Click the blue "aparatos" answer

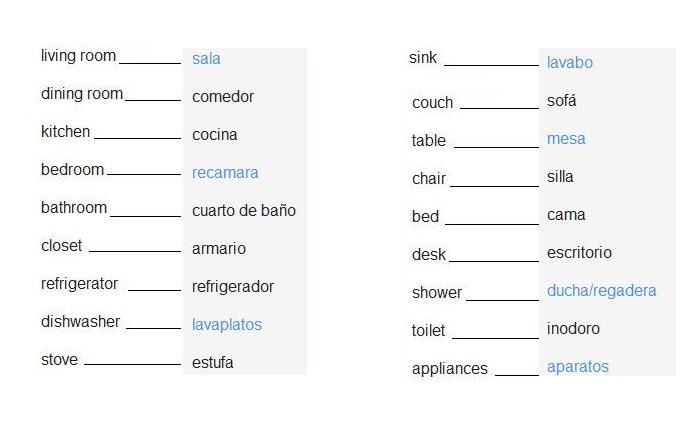click(x=578, y=367)
